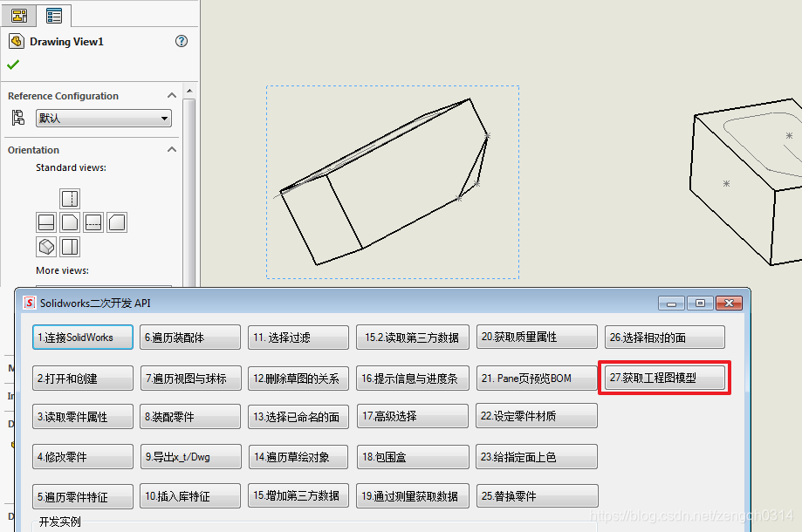Click the Solidworks API dialog app icon
802x532 pixels.
[30, 303]
